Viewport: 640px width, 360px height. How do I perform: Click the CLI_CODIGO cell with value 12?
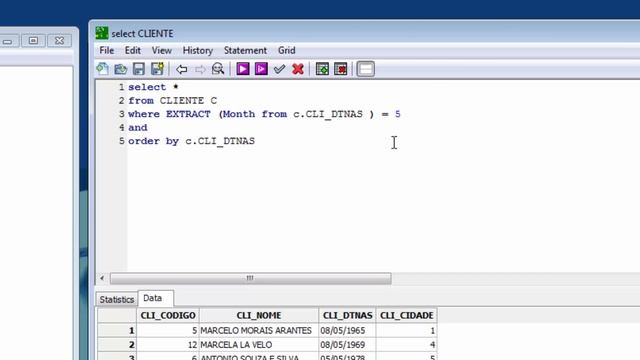[x=168, y=345]
